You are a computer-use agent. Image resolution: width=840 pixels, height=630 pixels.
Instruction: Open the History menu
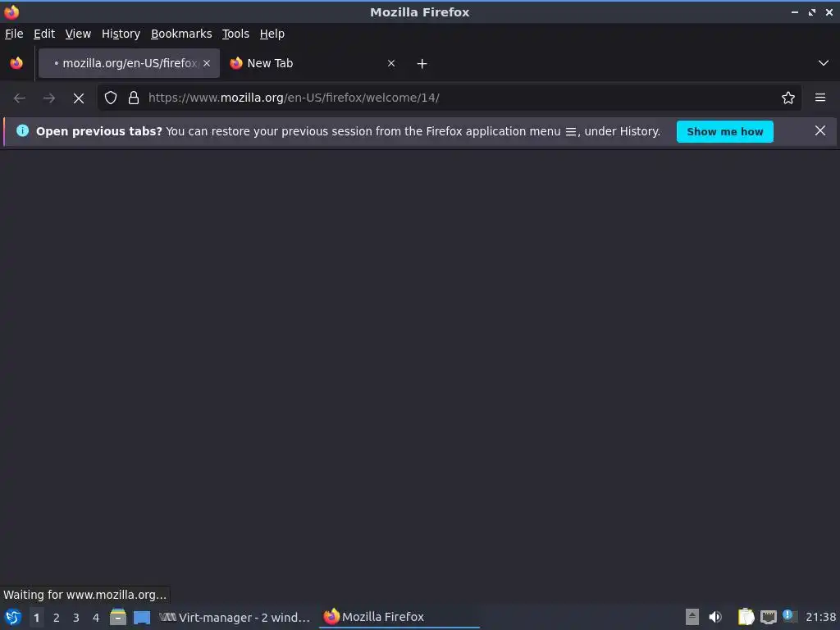(x=121, y=34)
